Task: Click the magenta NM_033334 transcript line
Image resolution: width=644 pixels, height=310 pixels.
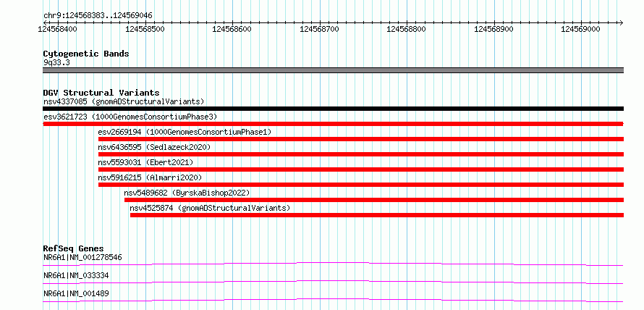Action: coord(334,282)
